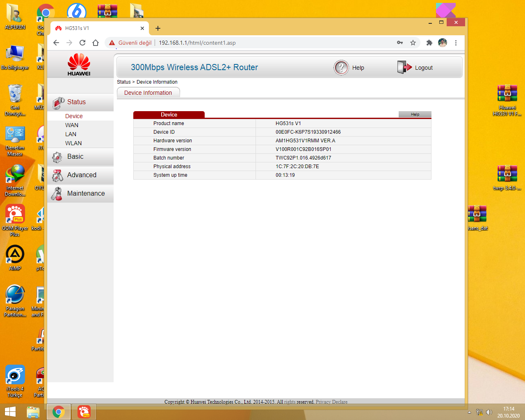
Task: Click the not-secure warning icon
Action: point(112,43)
